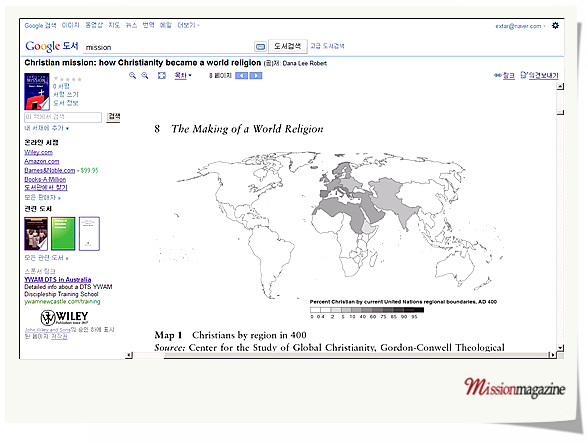Image resolution: width=588 pixels, height=444 pixels.
Task: Expand the 목차 contents dropdown
Action: pos(183,75)
